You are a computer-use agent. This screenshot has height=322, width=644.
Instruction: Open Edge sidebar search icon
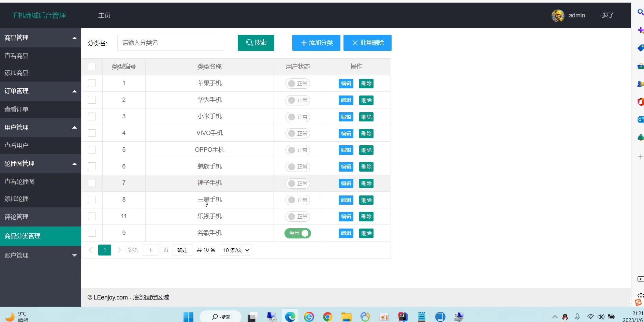point(641,12)
